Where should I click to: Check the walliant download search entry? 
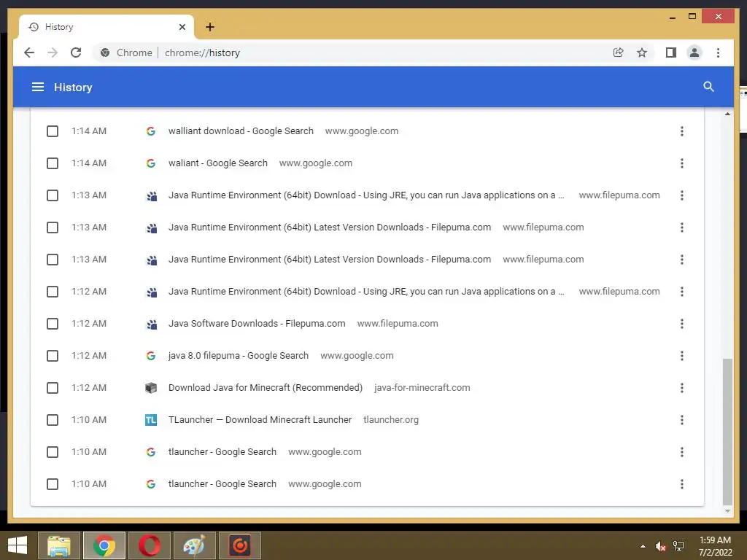click(53, 131)
